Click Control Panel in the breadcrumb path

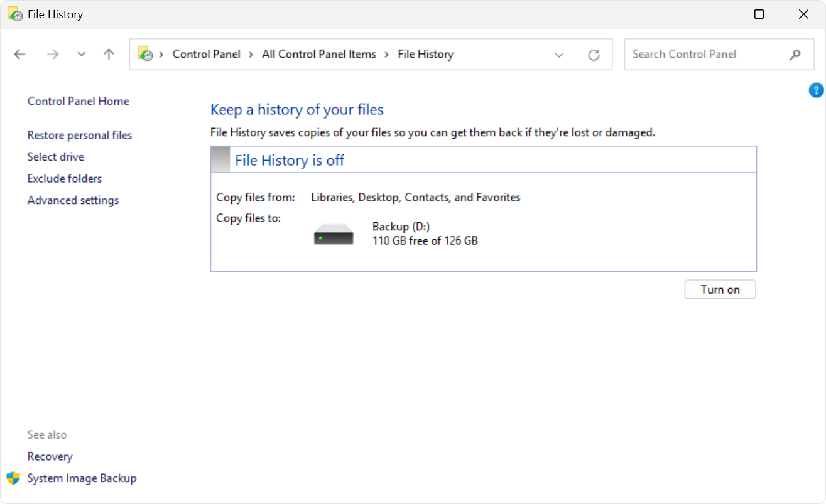coord(206,54)
